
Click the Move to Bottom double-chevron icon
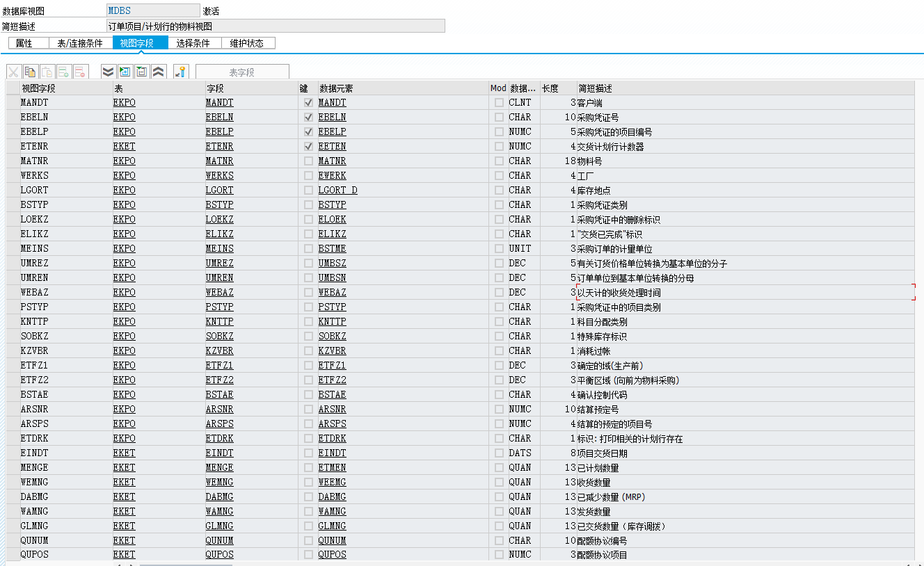[x=107, y=71]
